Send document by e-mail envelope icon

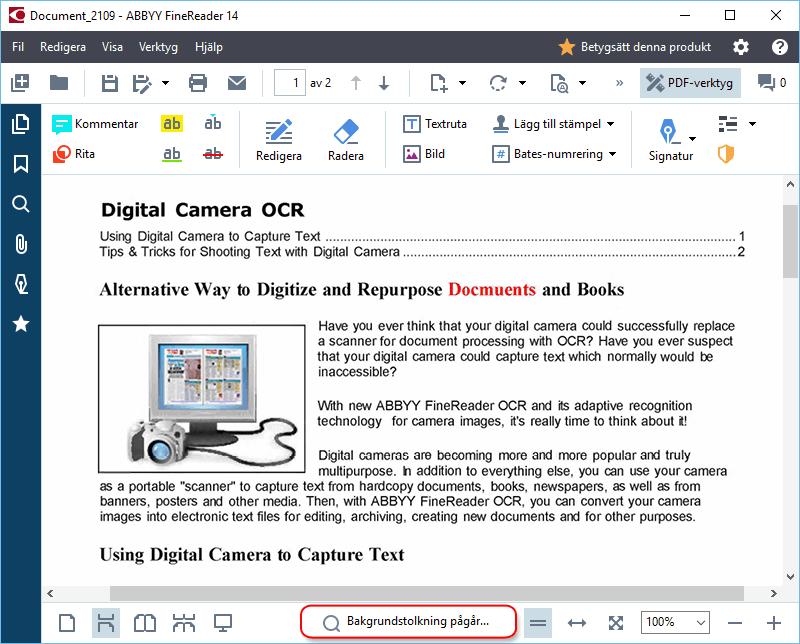coord(237,83)
